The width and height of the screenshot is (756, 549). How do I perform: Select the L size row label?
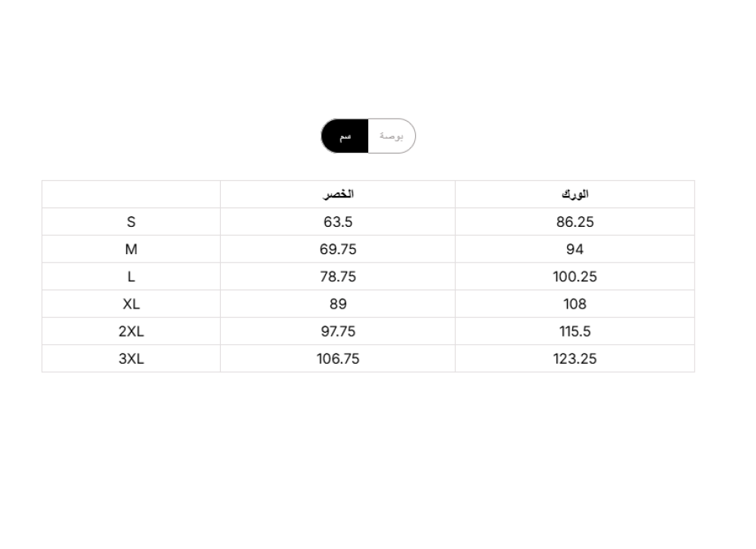(x=132, y=277)
